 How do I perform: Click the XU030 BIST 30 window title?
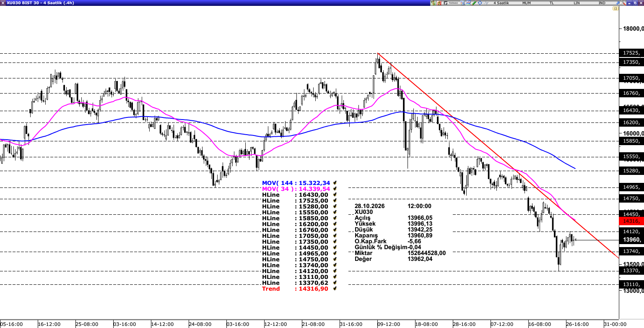pyautogui.click(x=41, y=3)
